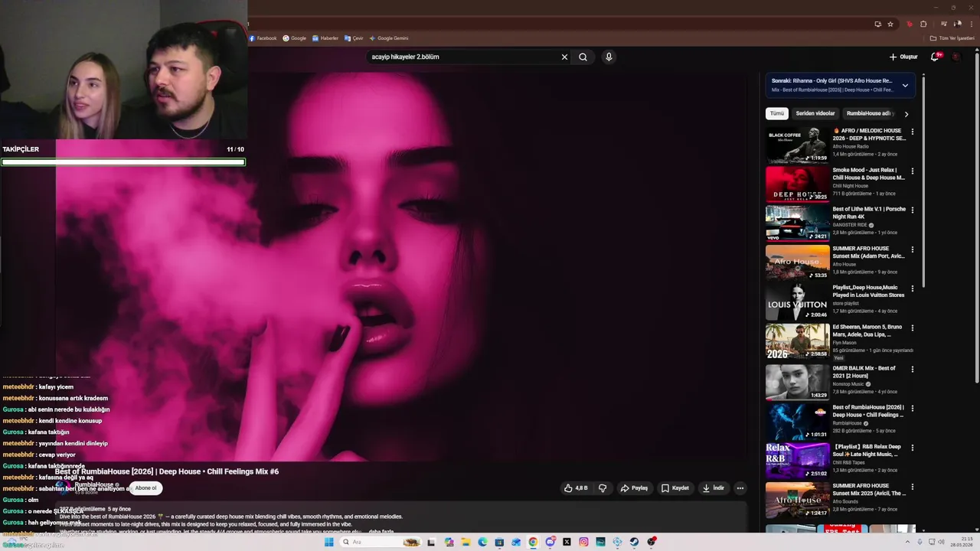980x551 pixels.
Task: Open options for Best of RumbiaHouse sidebar video
Action: [x=912, y=408]
